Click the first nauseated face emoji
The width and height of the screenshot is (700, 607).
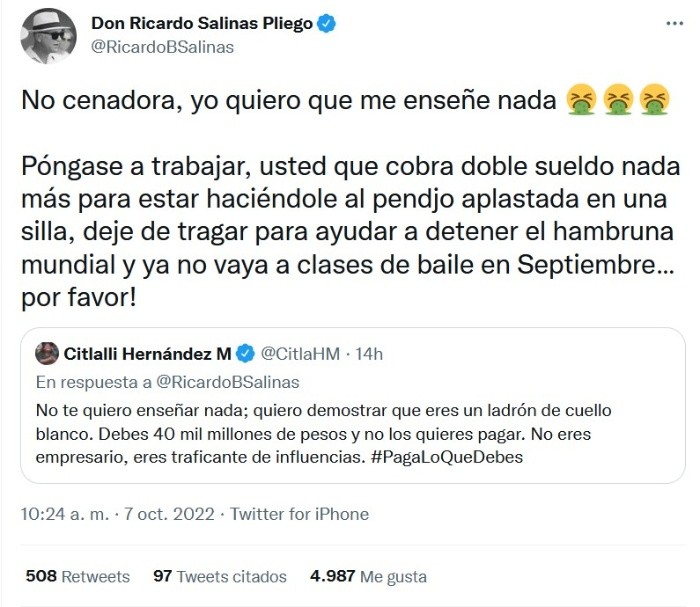click(x=581, y=98)
